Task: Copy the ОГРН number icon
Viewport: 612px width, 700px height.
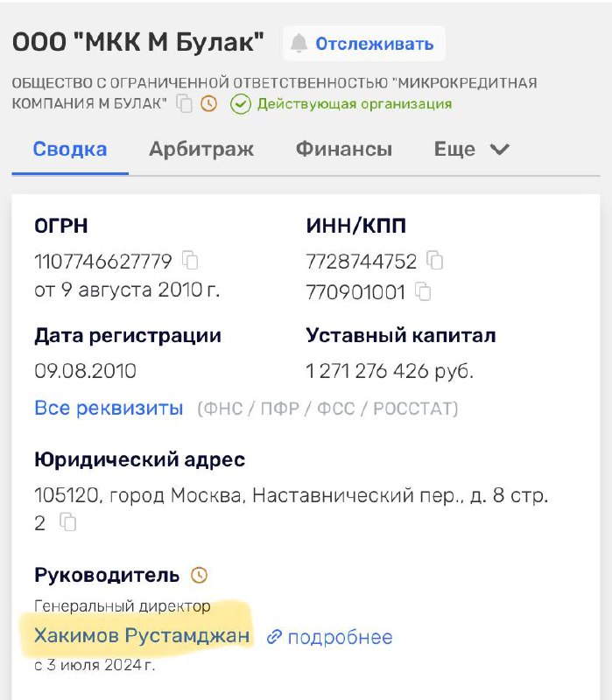Action: pos(190,260)
